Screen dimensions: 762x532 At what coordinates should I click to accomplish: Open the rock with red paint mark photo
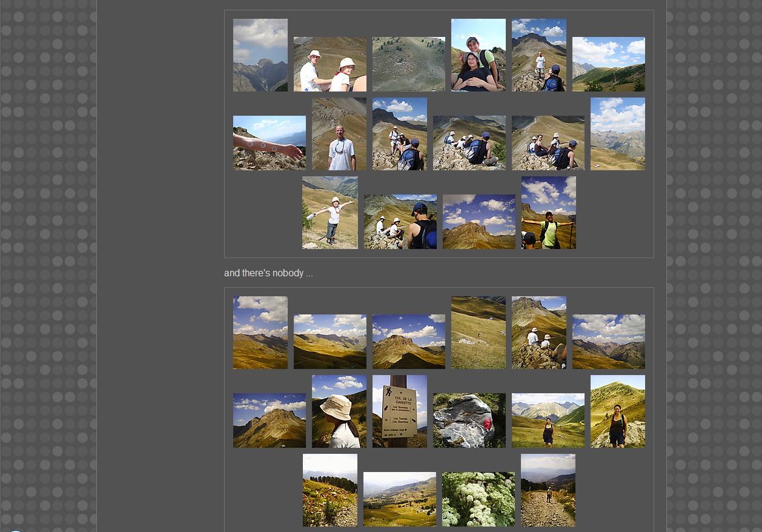(x=469, y=421)
